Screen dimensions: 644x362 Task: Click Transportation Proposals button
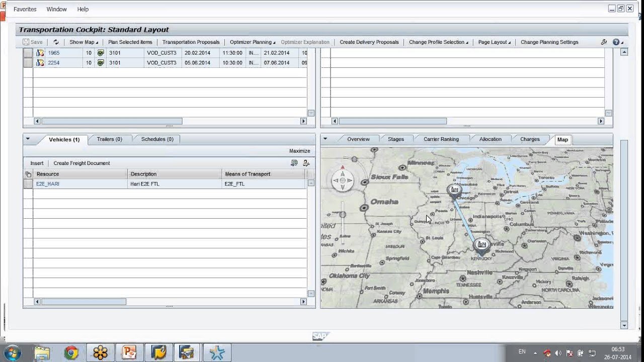point(191,42)
